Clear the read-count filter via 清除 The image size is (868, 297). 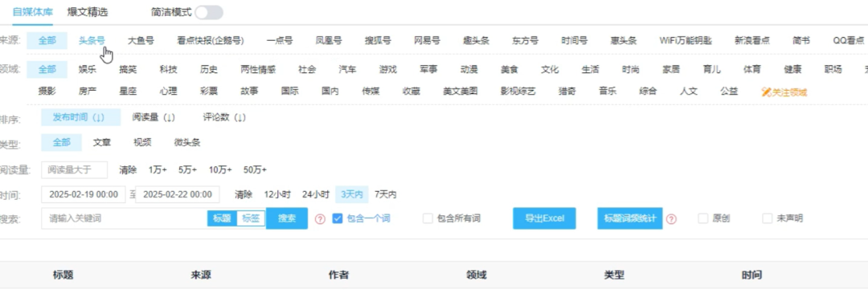point(128,170)
